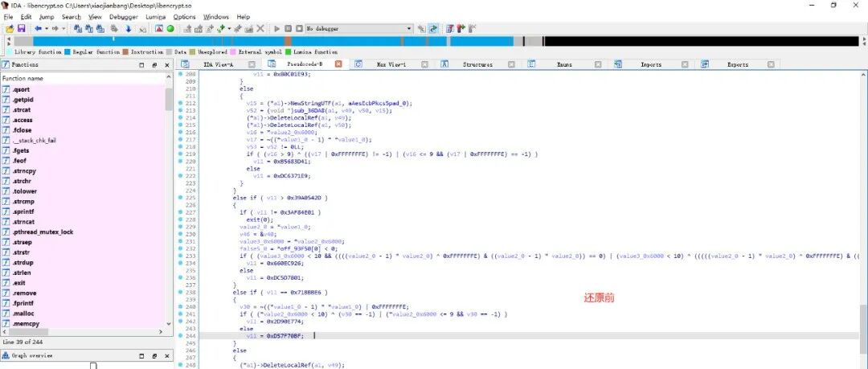868x369 pixels.
Task: Click the IDA View-A tab icon
Action: click(x=186, y=64)
